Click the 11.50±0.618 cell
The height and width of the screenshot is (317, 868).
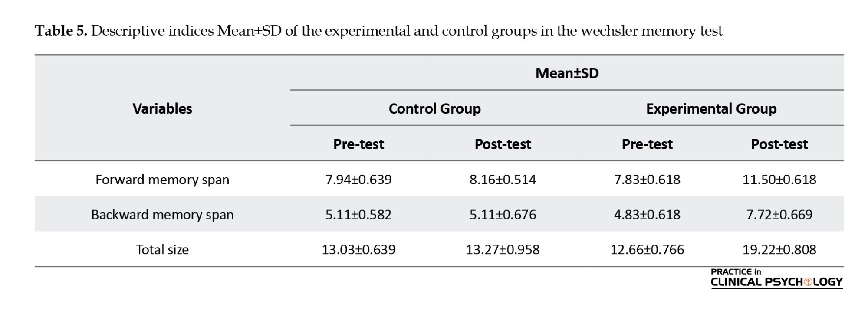tap(779, 180)
